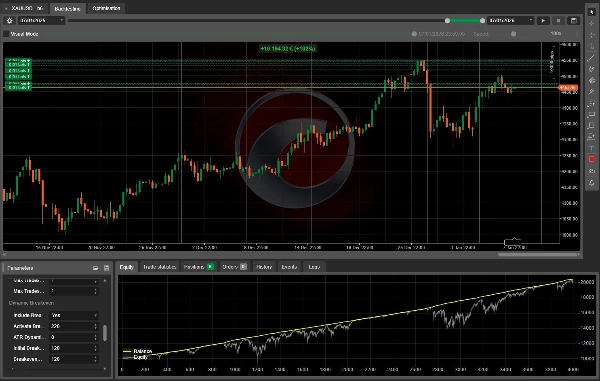Viewport: 600px width, 381px height.
Task: Start the backtest with the play button
Action: [x=543, y=21]
